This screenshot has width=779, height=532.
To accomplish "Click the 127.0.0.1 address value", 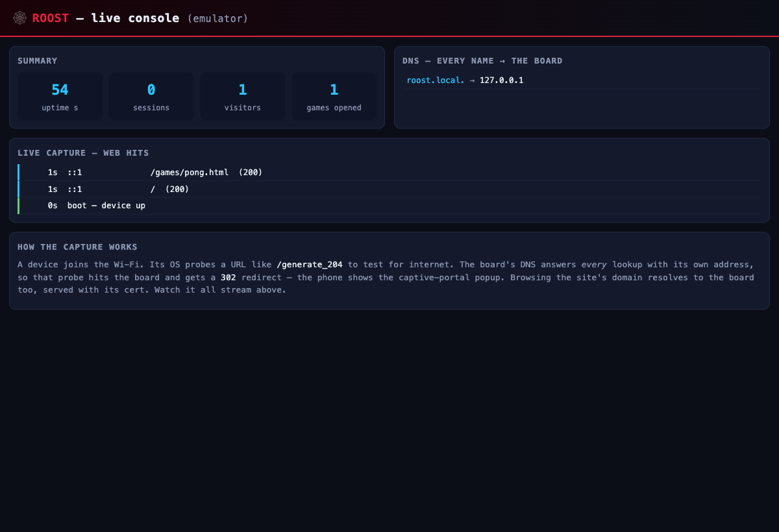I will click(x=501, y=80).
